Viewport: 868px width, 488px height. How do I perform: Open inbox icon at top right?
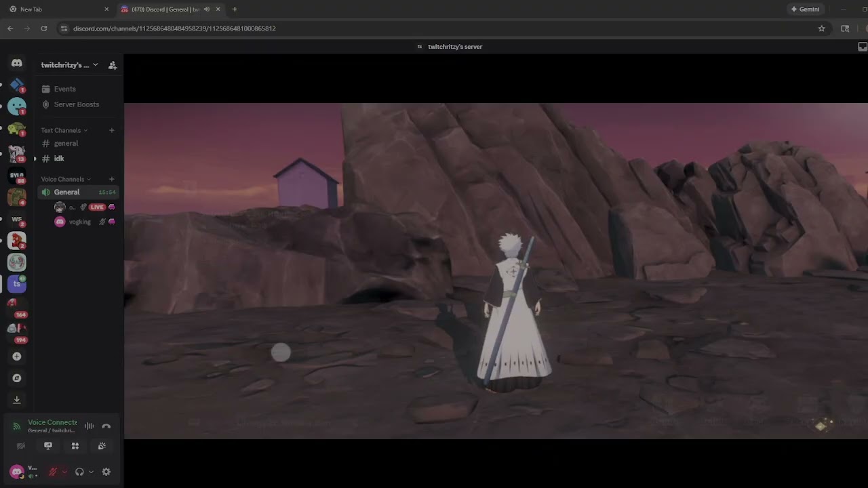pyautogui.click(x=863, y=47)
